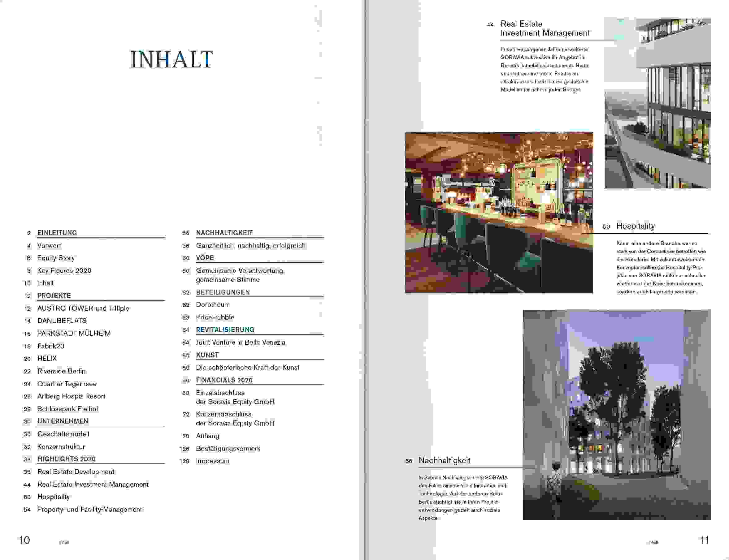Select the Quartier Tegernsee entry
Screen dimensions: 729x560
(67, 384)
